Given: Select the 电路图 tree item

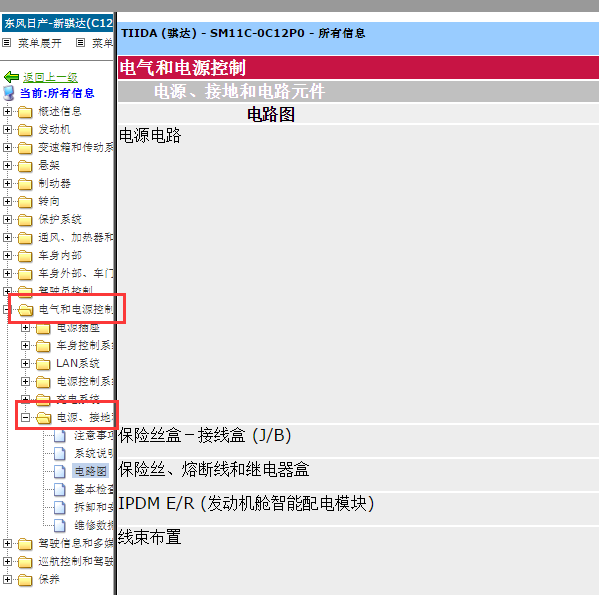Looking at the screenshot, I should click(x=90, y=471).
